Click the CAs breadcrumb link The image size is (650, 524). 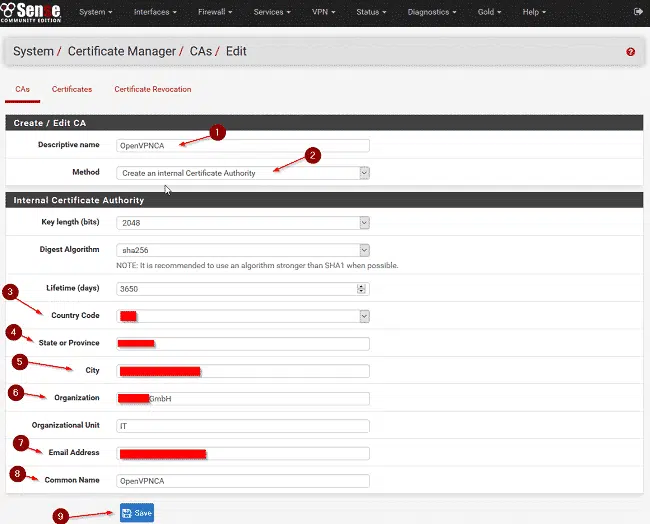click(x=201, y=51)
